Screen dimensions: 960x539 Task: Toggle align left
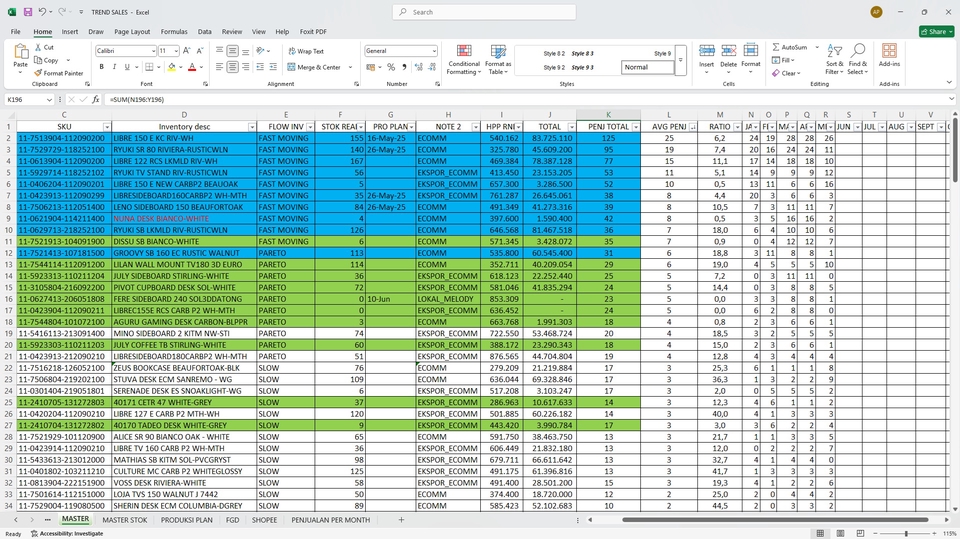(x=219, y=67)
